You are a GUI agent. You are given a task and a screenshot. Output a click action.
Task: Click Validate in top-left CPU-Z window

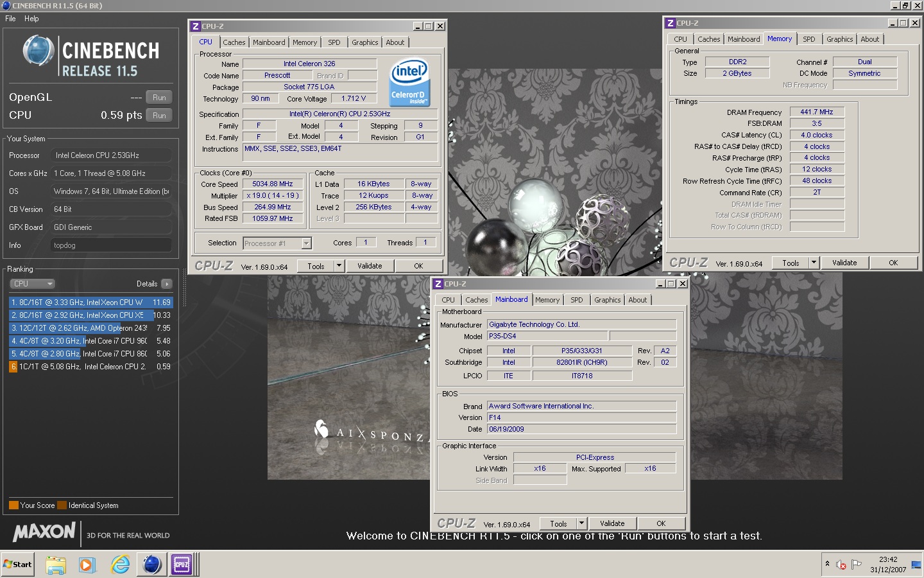coord(370,266)
